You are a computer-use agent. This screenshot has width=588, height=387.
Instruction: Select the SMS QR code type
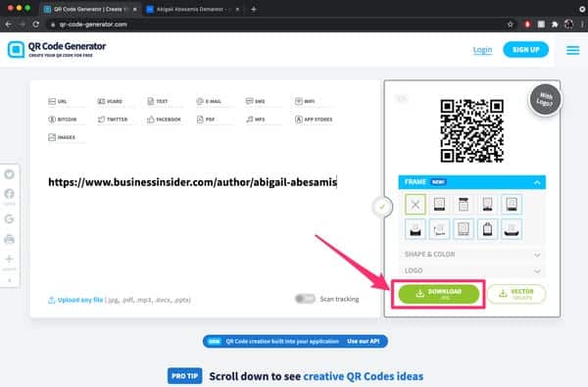coord(256,101)
